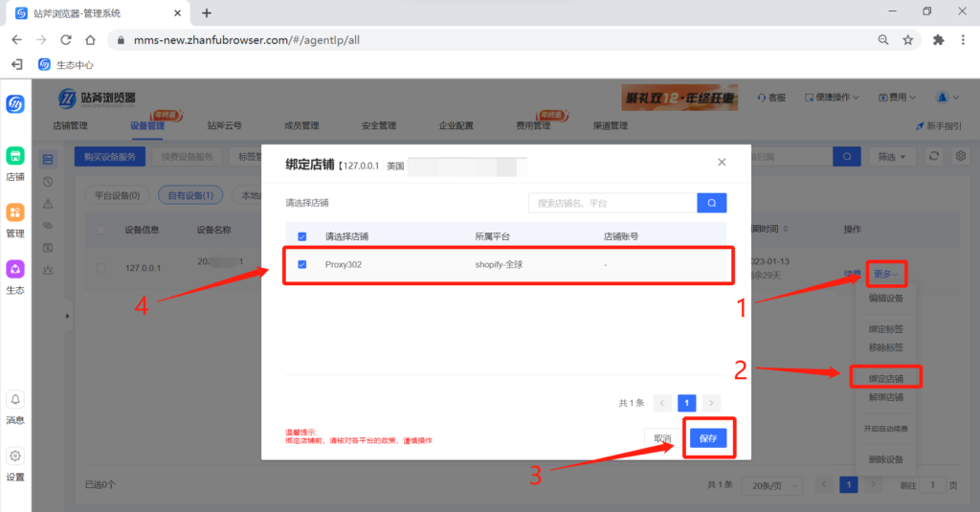Focus store search field in dialog
The height and width of the screenshot is (512, 980).
tap(612, 203)
